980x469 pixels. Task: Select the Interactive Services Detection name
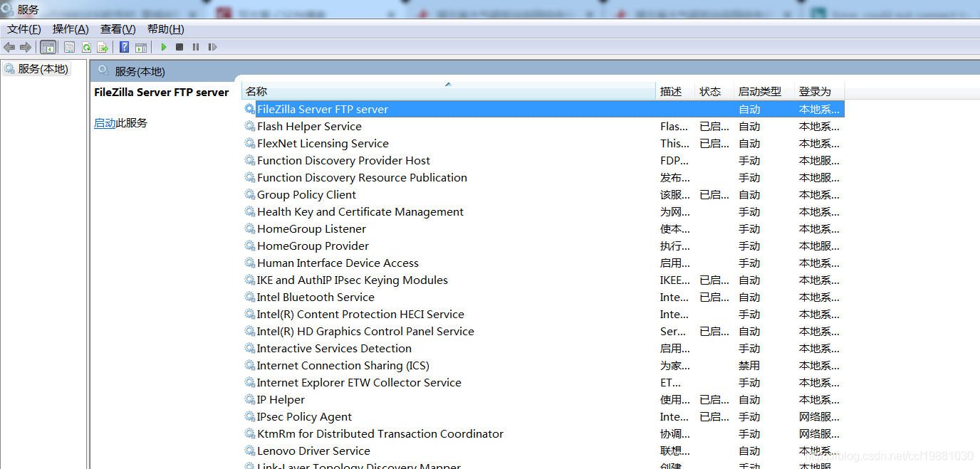click(x=334, y=348)
